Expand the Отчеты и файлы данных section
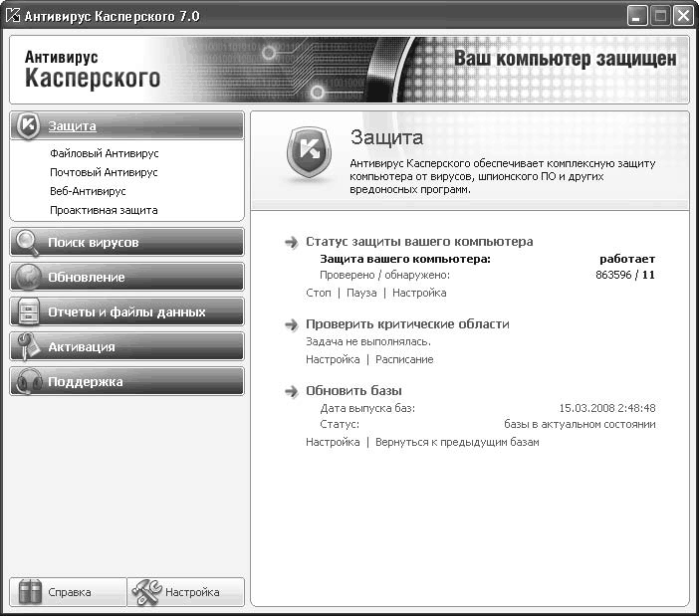699x616 pixels. [x=127, y=311]
